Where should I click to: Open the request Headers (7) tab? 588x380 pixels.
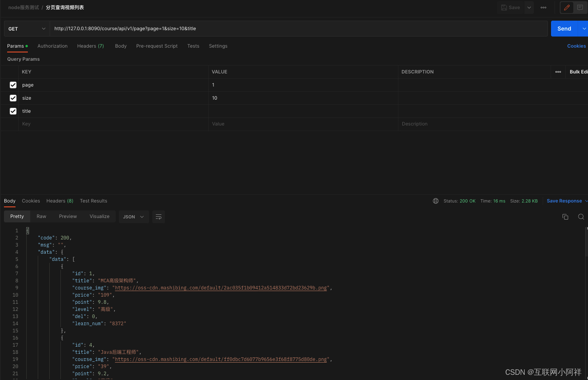tap(90, 46)
